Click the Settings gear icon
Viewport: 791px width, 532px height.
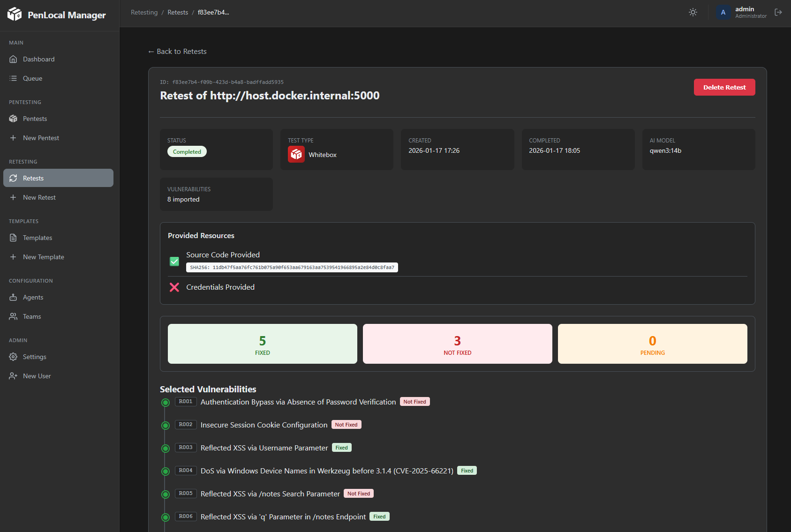(13, 357)
